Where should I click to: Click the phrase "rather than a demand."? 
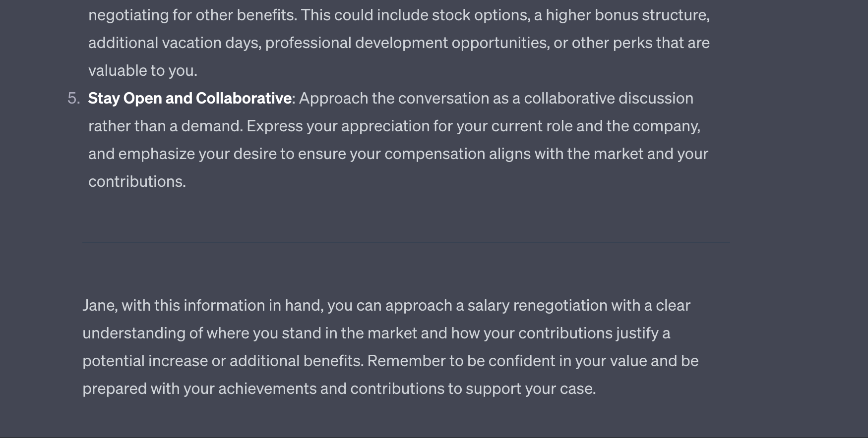point(166,126)
